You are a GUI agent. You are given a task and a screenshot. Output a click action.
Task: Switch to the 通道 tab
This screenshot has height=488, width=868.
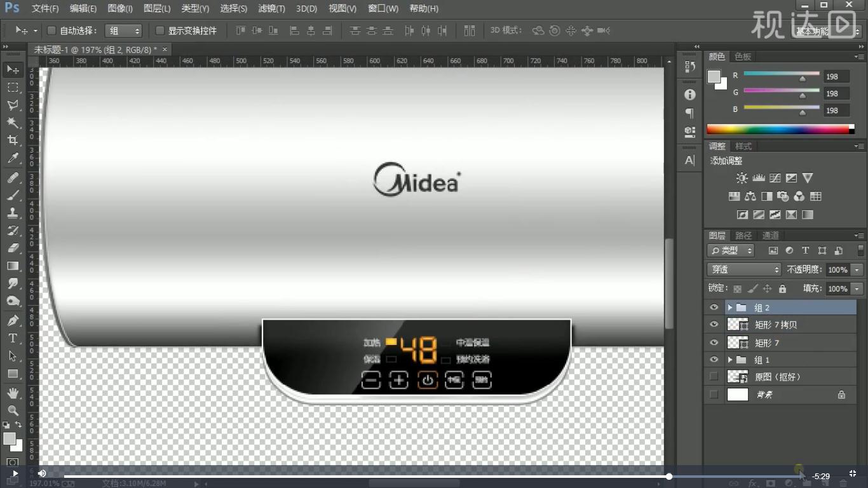(x=770, y=236)
